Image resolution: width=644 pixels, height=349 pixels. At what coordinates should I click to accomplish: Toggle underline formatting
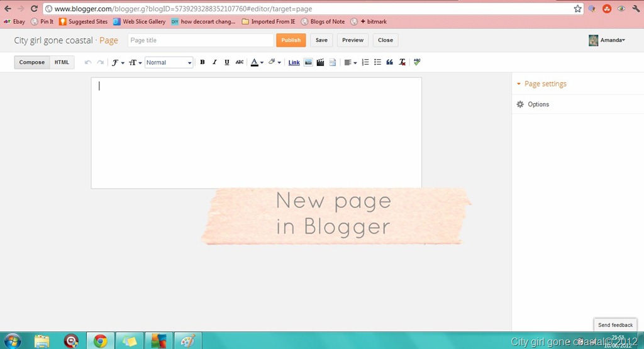click(226, 62)
